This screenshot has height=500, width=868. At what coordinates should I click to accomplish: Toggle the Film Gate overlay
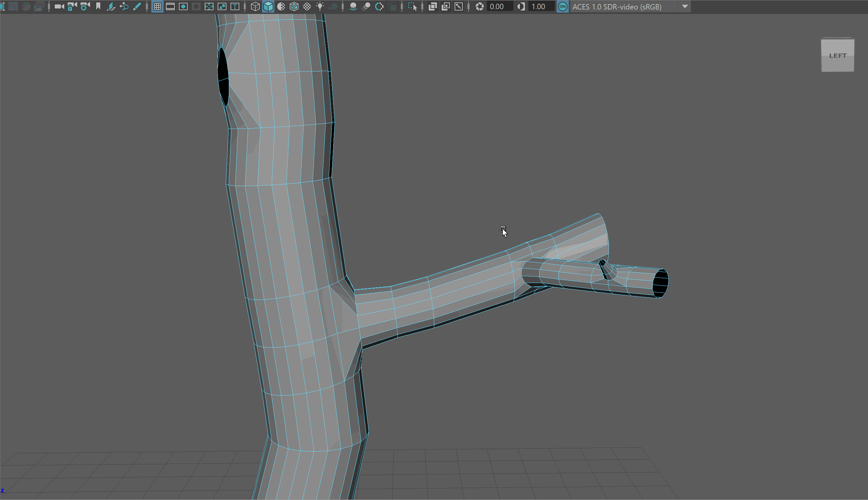[170, 6]
